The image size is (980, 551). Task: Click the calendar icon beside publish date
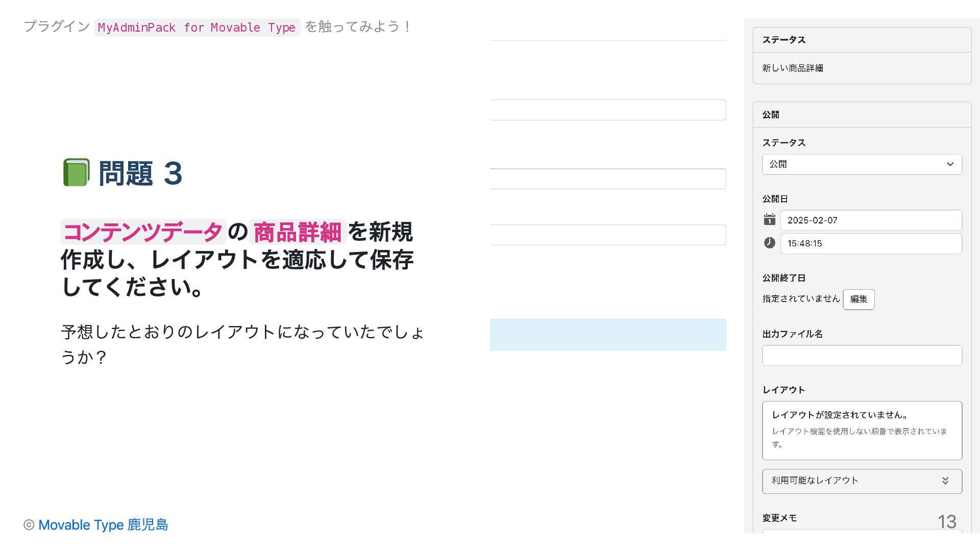[769, 220]
